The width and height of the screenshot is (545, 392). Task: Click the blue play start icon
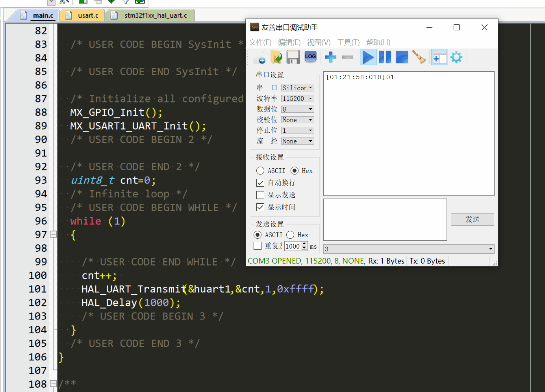[368, 58]
